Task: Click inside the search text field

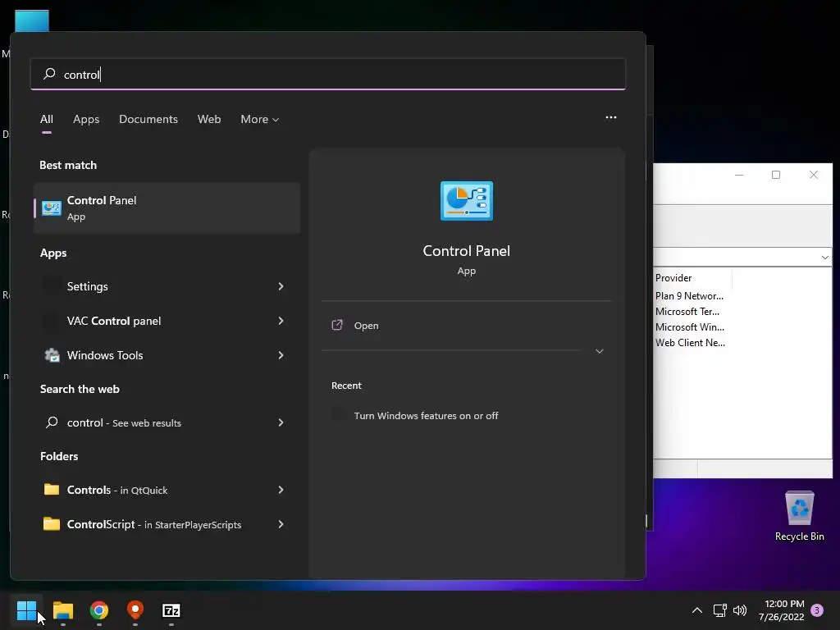Action: [328, 74]
